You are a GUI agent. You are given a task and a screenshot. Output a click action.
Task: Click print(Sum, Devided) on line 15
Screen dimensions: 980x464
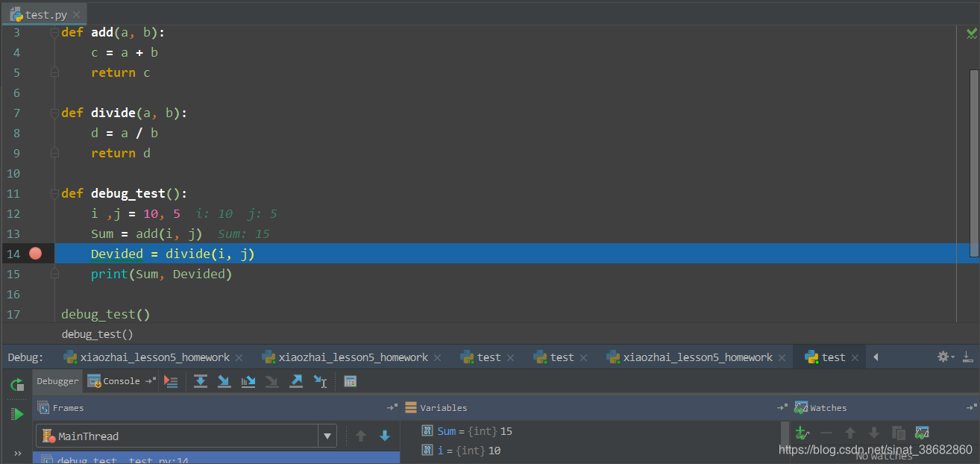(x=162, y=274)
